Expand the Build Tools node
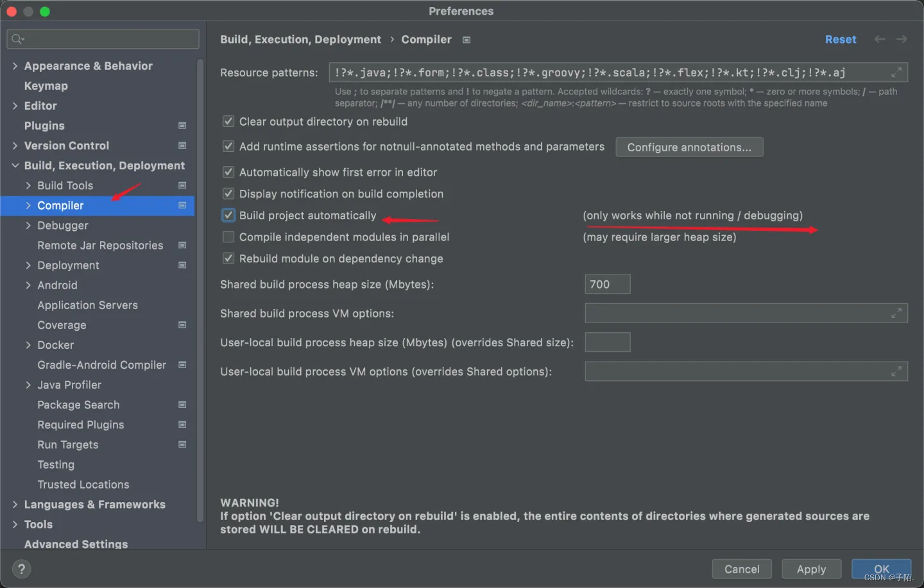The height and width of the screenshot is (588, 924). click(x=28, y=185)
